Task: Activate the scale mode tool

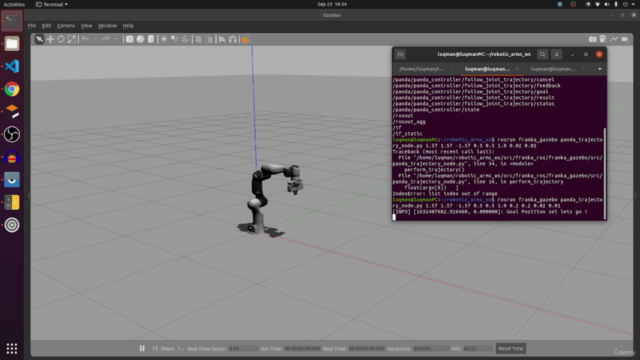Action: 72,39
